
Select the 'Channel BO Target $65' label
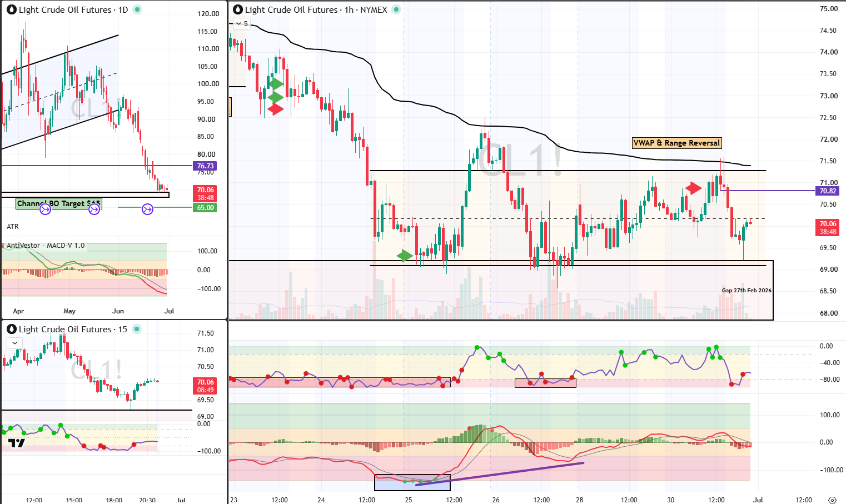[59, 203]
